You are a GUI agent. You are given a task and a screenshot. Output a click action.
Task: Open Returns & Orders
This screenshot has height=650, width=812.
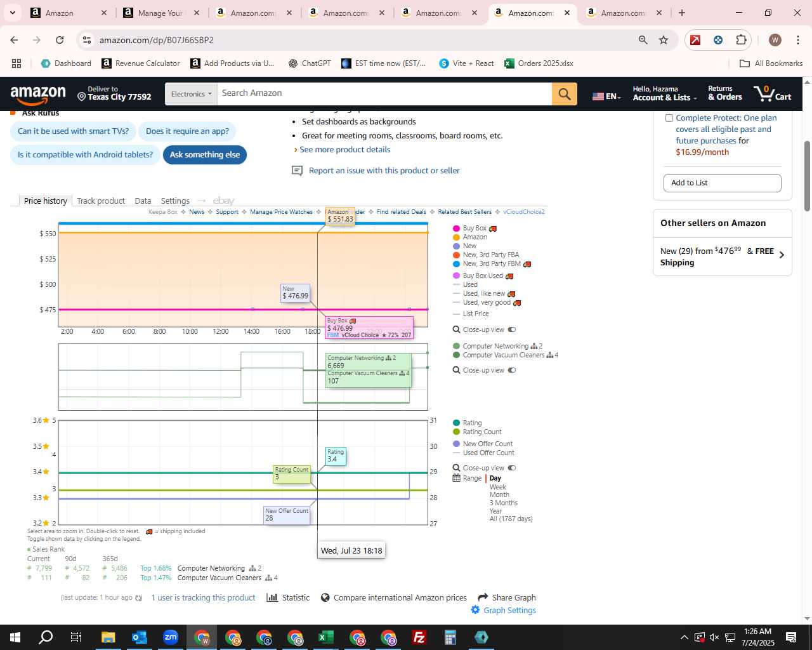tap(725, 93)
